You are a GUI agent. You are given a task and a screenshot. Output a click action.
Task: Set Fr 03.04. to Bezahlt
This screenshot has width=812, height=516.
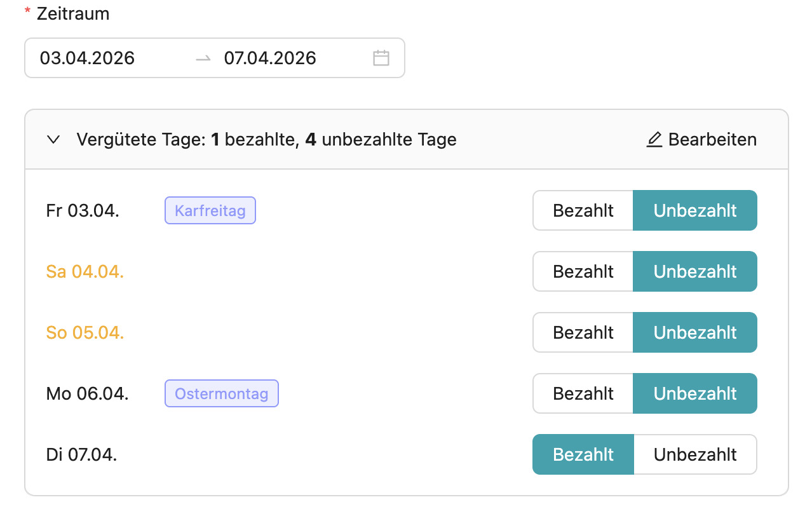583,210
